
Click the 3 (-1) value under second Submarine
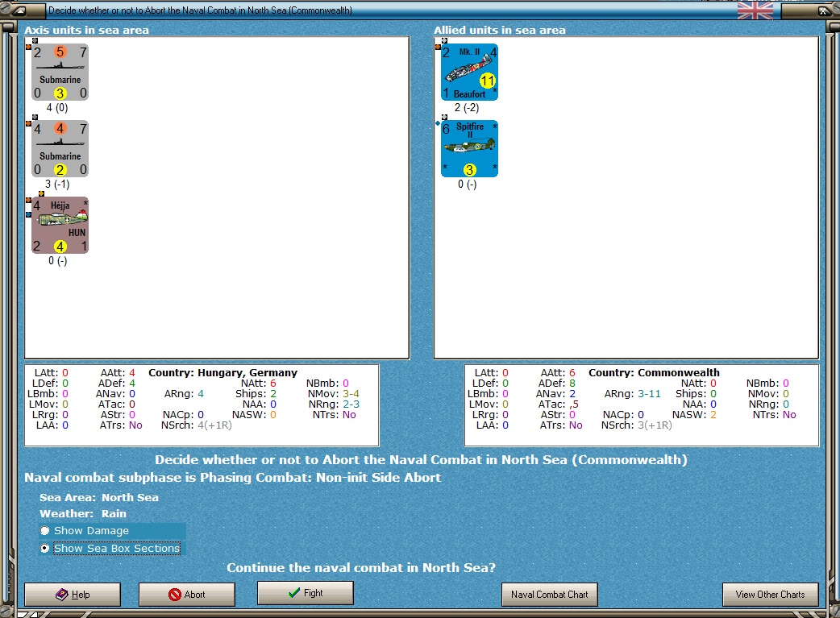coord(57,185)
